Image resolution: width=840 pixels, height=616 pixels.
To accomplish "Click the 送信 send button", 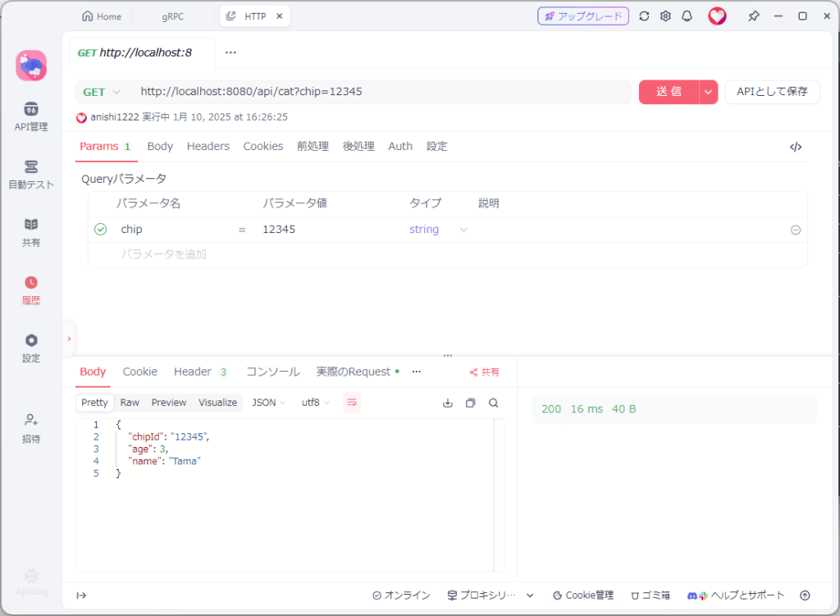I will pyautogui.click(x=669, y=92).
